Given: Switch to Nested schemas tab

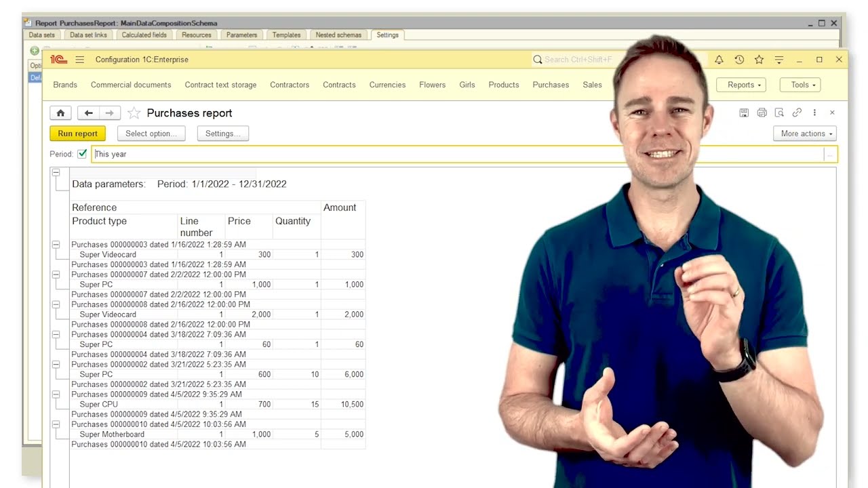Looking at the screenshot, I should click(x=338, y=35).
